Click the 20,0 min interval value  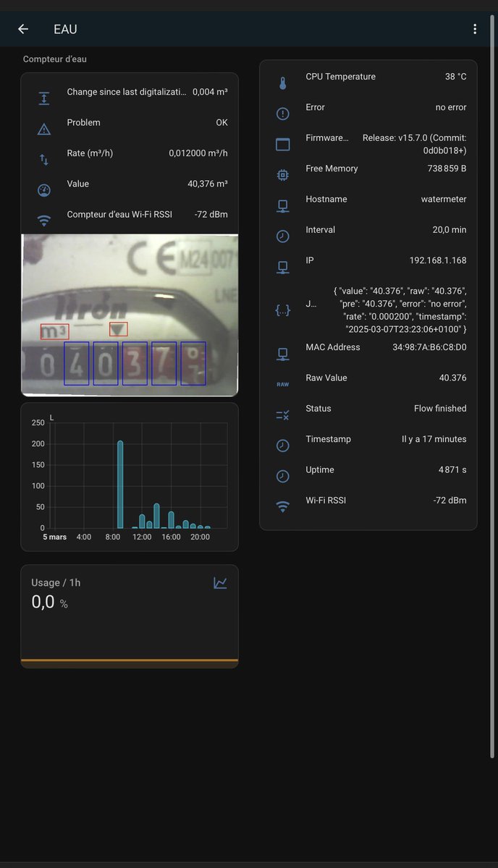click(x=450, y=230)
